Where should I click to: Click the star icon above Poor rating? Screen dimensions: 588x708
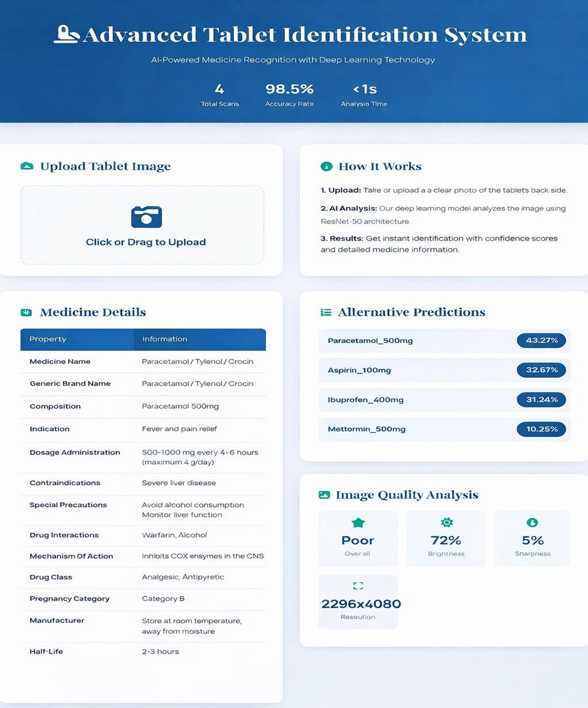click(x=358, y=522)
